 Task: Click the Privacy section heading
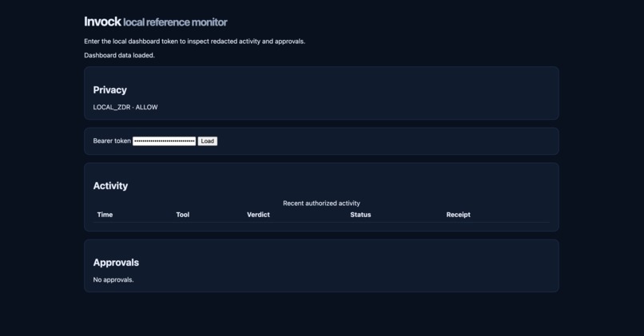click(x=109, y=90)
